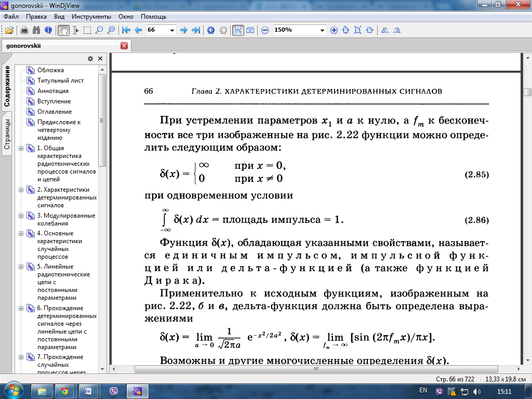
Task: Zoom out with the minus icon
Action: click(x=265, y=30)
